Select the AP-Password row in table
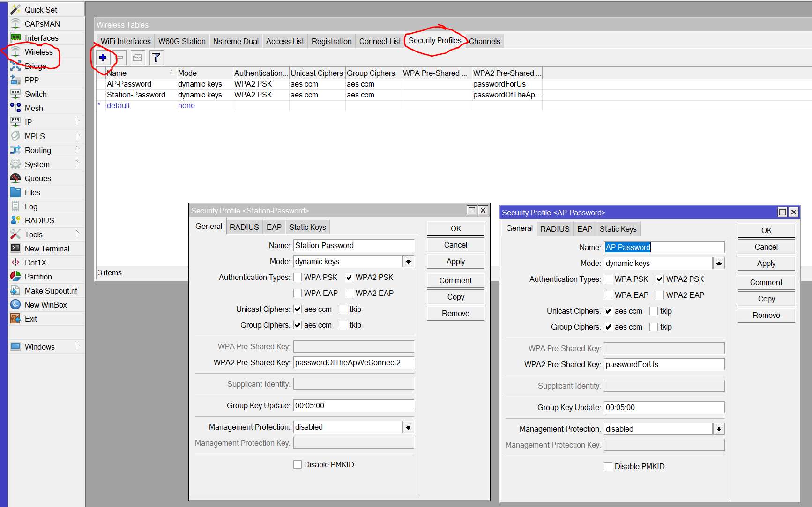The image size is (812, 507). point(320,84)
